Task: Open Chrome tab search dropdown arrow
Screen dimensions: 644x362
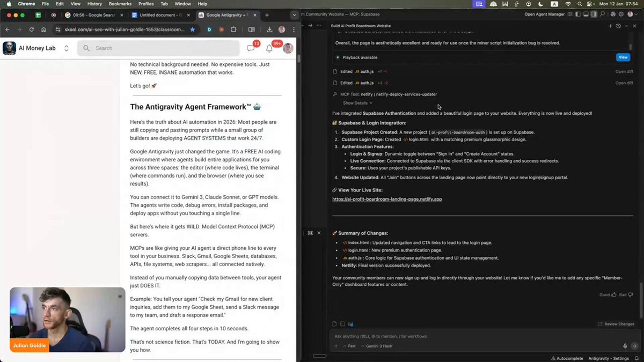Action: (294, 15)
